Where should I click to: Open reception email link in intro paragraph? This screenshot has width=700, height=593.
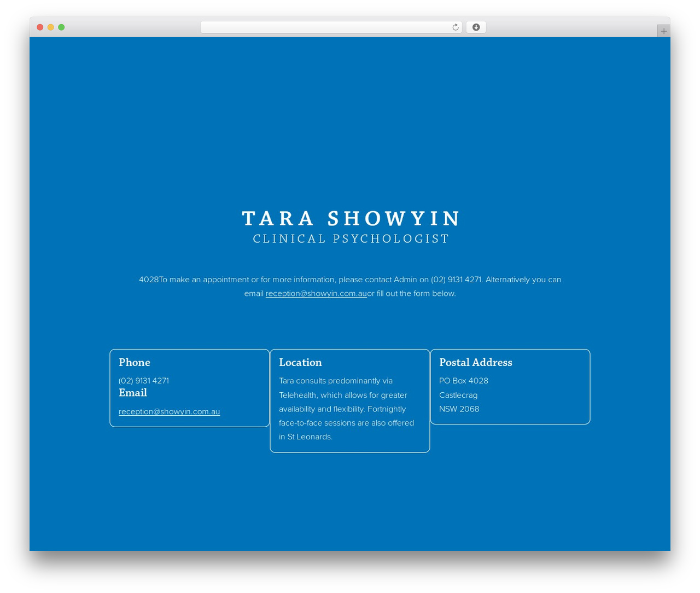point(316,294)
